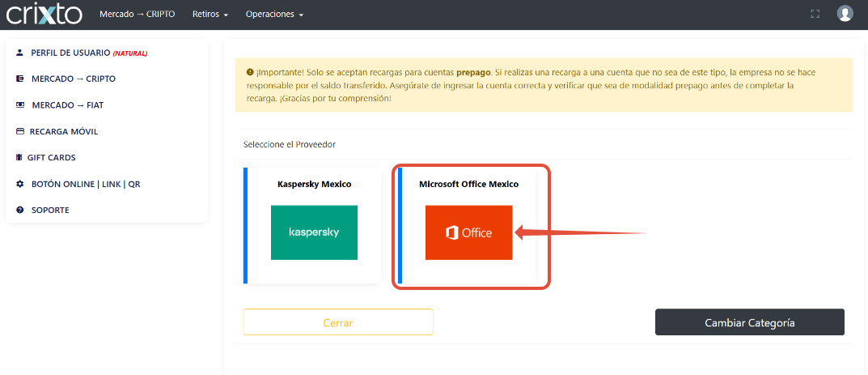868x375 pixels.
Task: Toggle fullscreen mode icon
Action: 815,14
